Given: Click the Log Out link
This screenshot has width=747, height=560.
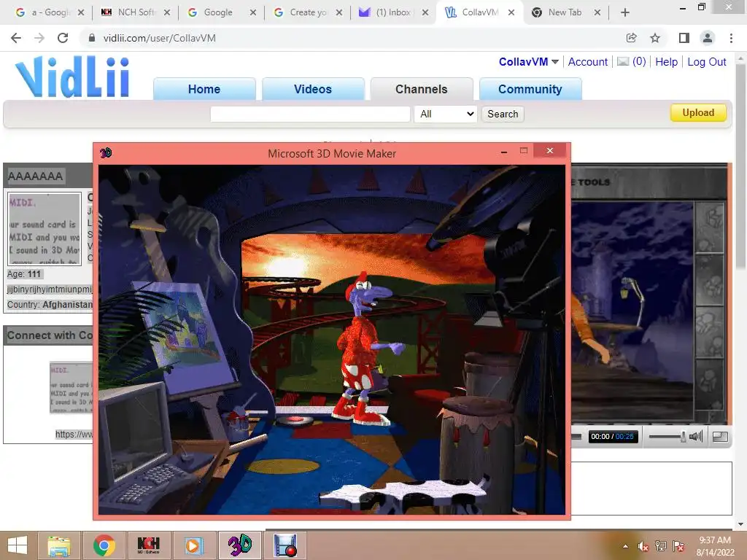Looking at the screenshot, I should tap(706, 62).
